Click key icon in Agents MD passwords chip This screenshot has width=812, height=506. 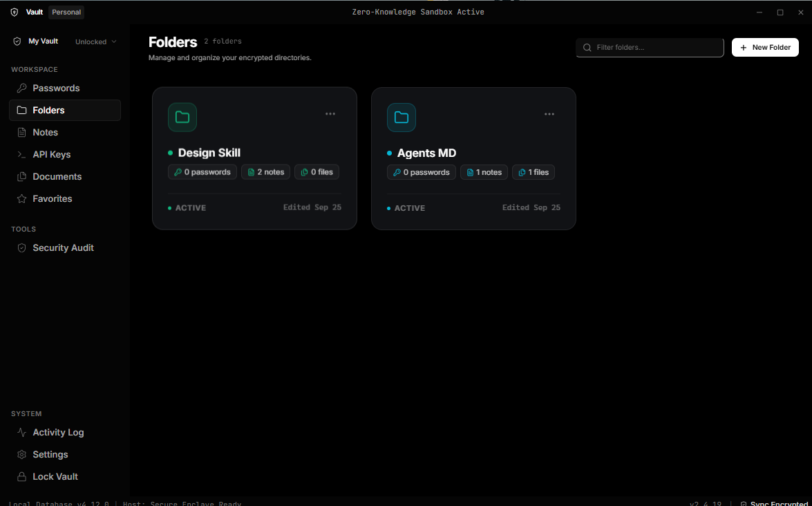click(397, 172)
